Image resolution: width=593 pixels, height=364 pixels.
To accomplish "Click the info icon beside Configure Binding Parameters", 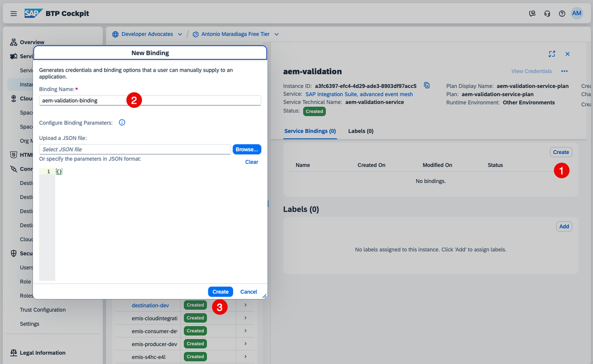I will click(122, 122).
